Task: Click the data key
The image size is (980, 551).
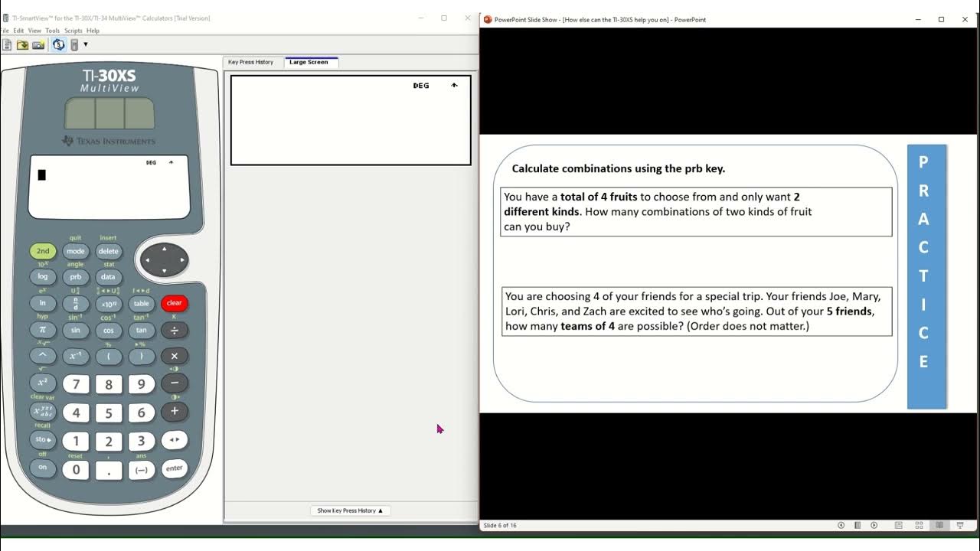Action: pyautogui.click(x=108, y=277)
